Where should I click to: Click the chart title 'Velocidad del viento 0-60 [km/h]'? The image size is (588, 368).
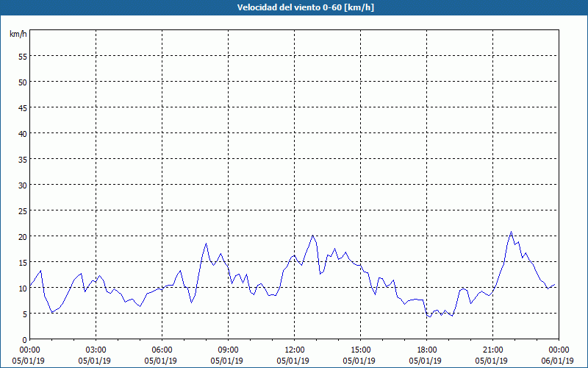pos(305,7)
